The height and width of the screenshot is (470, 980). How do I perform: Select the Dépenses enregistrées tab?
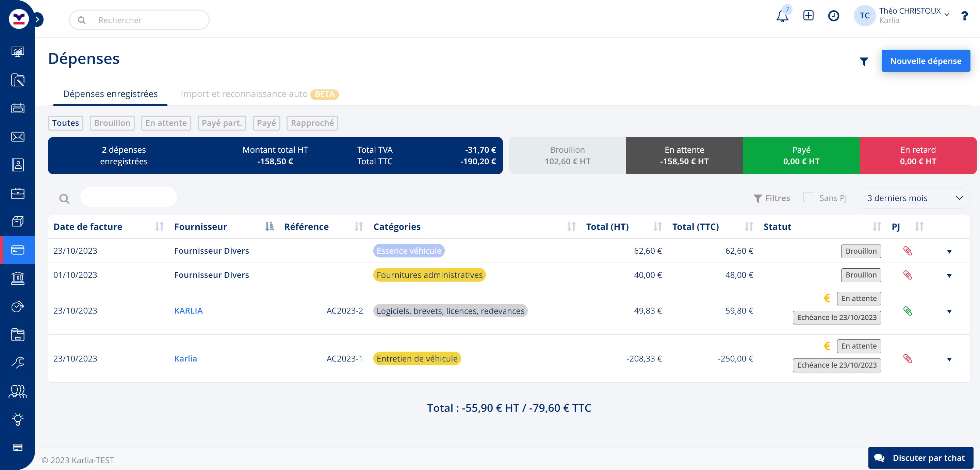[110, 94]
